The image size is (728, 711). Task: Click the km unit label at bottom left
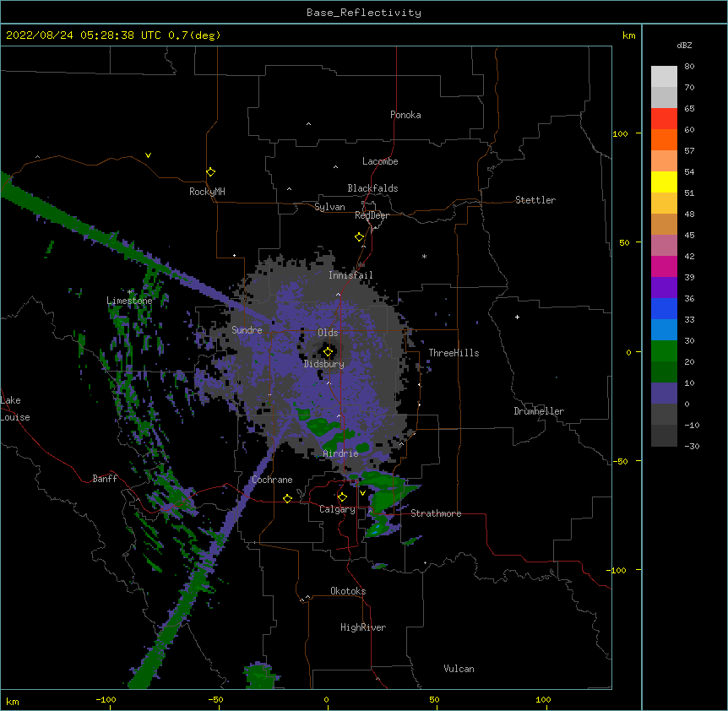(x=13, y=701)
